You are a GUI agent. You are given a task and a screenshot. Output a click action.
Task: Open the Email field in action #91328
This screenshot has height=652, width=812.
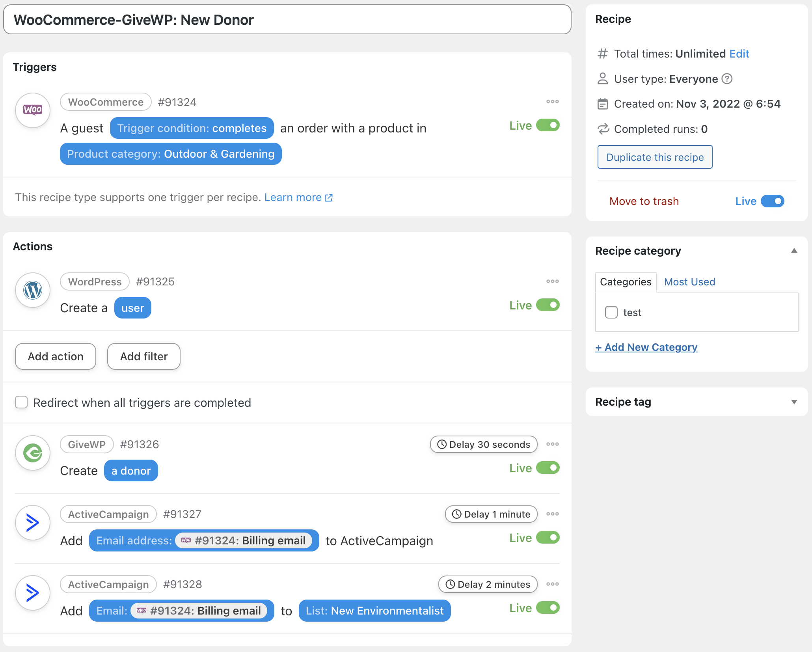pyautogui.click(x=182, y=611)
